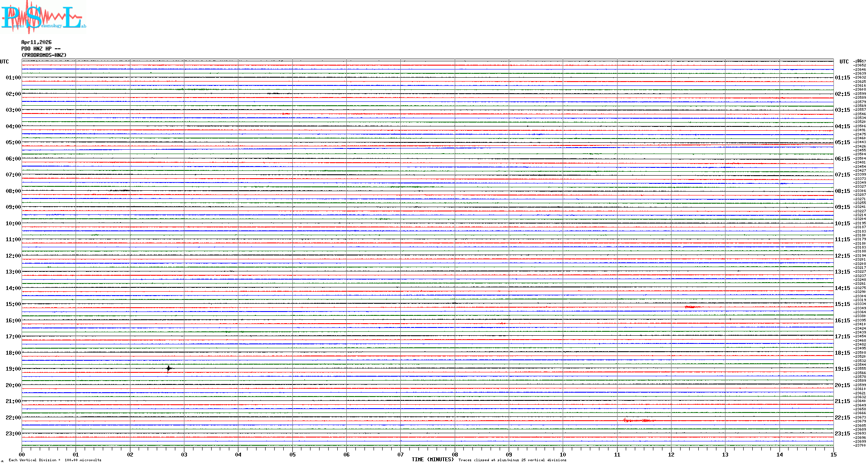Click the Each Vertical Division scale note
The width and height of the screenshot is (868, 466).
pos(55,460)
